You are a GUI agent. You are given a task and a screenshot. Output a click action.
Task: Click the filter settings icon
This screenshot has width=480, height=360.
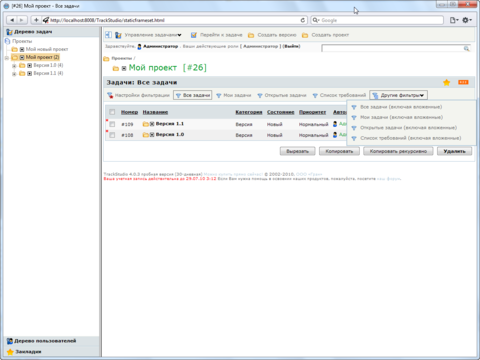click(x=110, y=95)
